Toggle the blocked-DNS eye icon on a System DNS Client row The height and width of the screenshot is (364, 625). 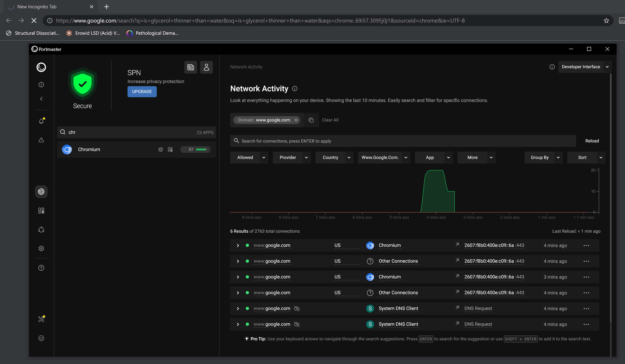click(297, 309)
